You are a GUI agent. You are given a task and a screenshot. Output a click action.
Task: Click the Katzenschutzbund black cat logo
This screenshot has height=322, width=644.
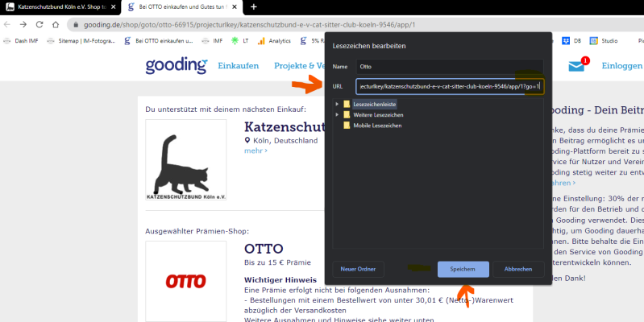pyautogui.click(x=185, y=160)
